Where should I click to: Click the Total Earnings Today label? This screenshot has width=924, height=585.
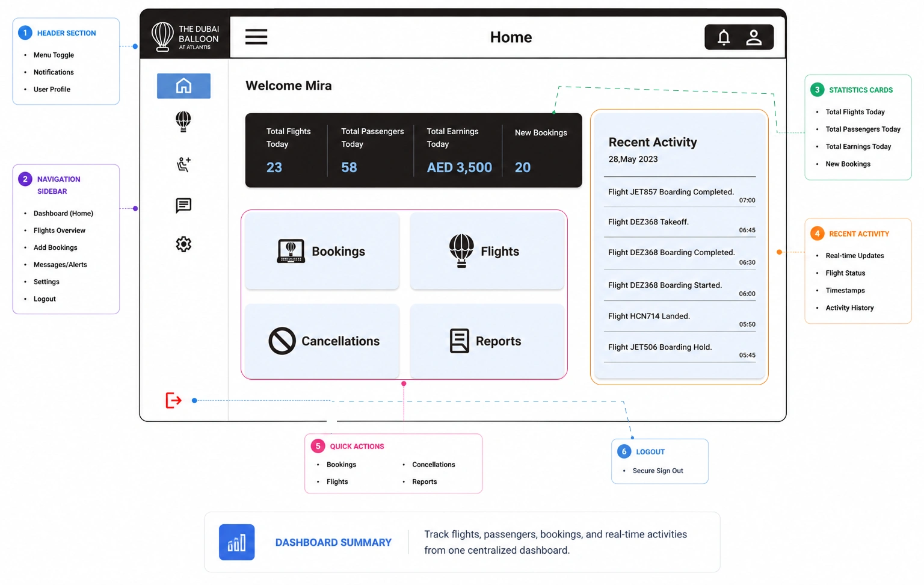[452, 138]
